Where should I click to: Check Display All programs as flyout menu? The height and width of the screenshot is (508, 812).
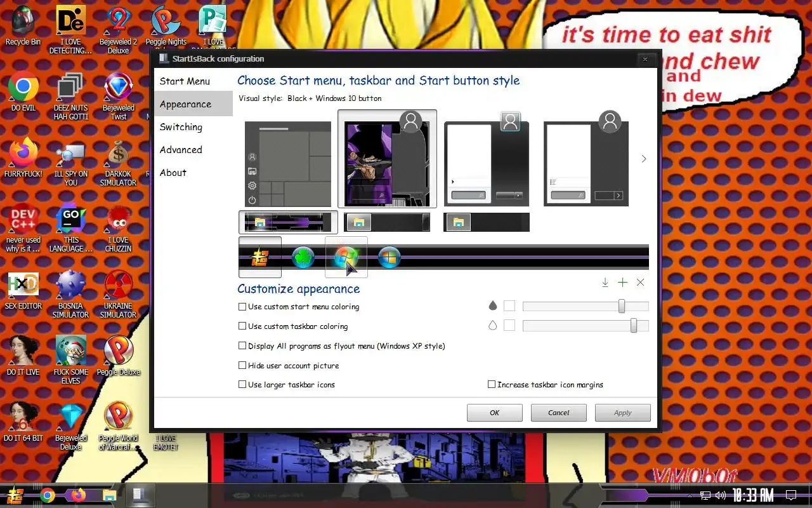point(341,346)
